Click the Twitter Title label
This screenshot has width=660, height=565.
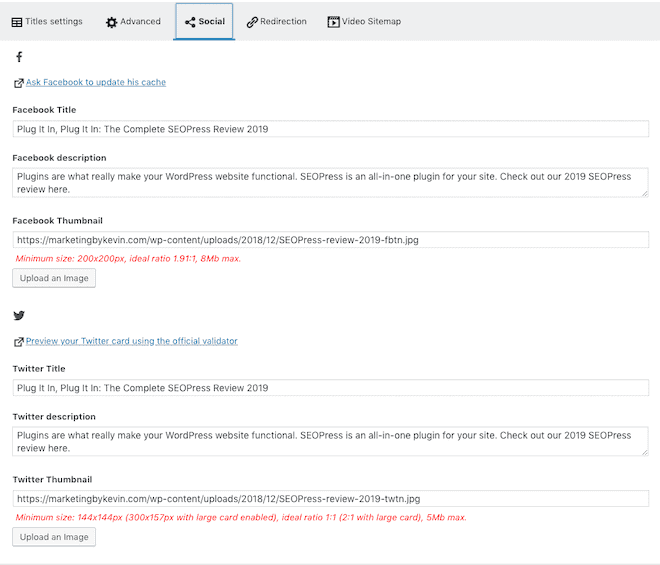(39, 369)
